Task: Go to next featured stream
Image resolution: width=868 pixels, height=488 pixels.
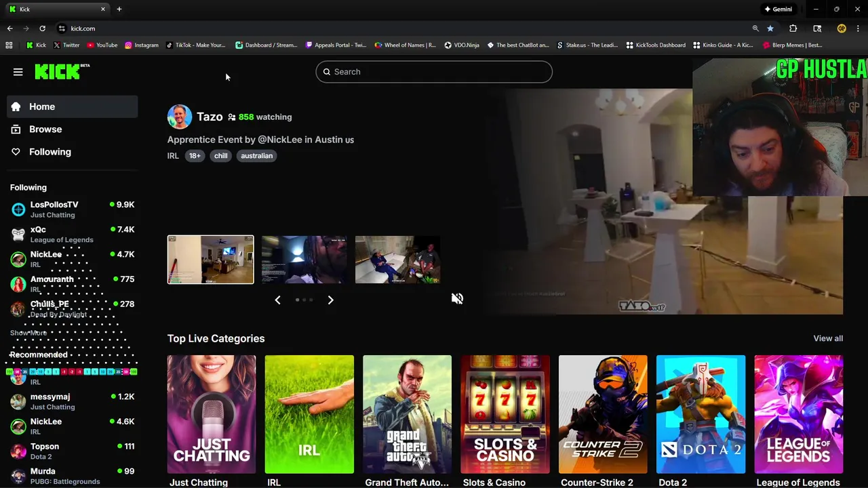Action: 330,300
